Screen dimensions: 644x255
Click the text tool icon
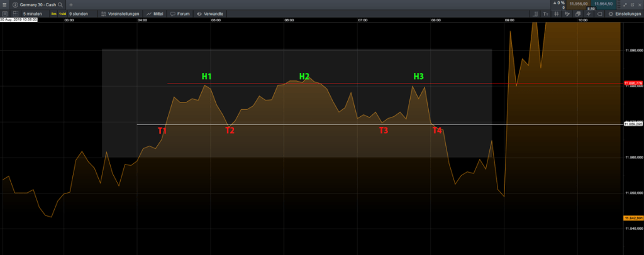[545, 13]
